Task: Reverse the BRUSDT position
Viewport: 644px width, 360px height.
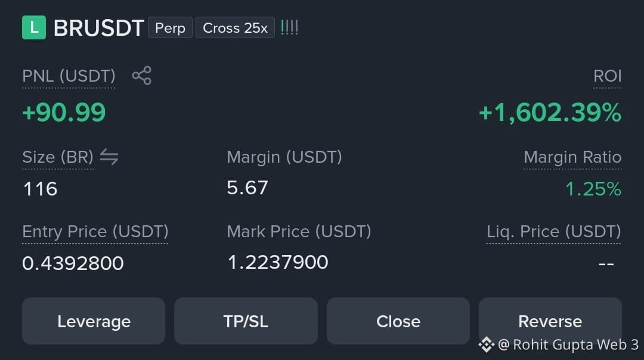Action: pos(550,321)
